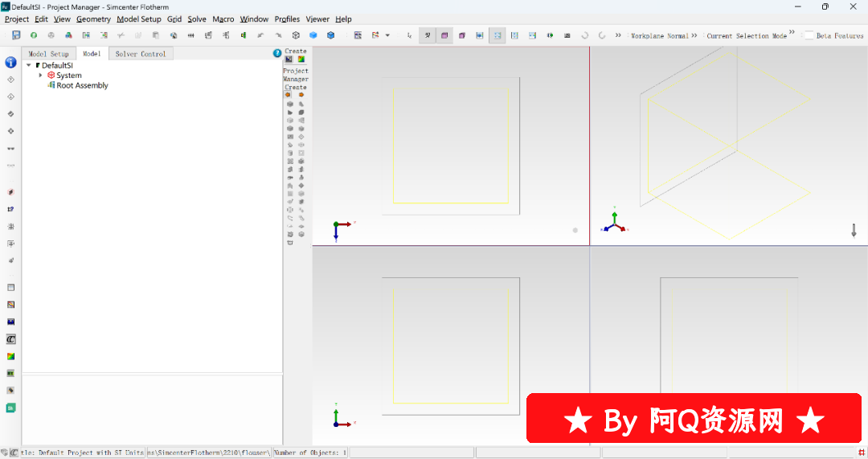This screenshot has height=459, width=868.
Task: Click the rainbow gradient icon under Create
Action: click(301, 59)
